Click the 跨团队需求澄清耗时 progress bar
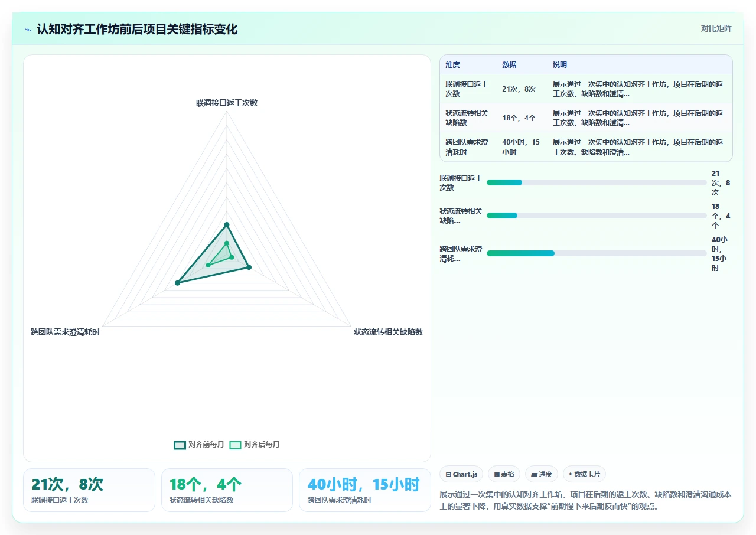The height and width of the screenshot is (535, 756). 597,253
